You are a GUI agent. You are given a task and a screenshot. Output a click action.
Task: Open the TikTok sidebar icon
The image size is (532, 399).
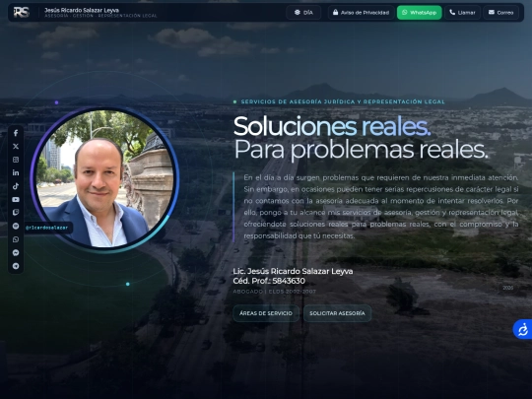coord(16,186)
